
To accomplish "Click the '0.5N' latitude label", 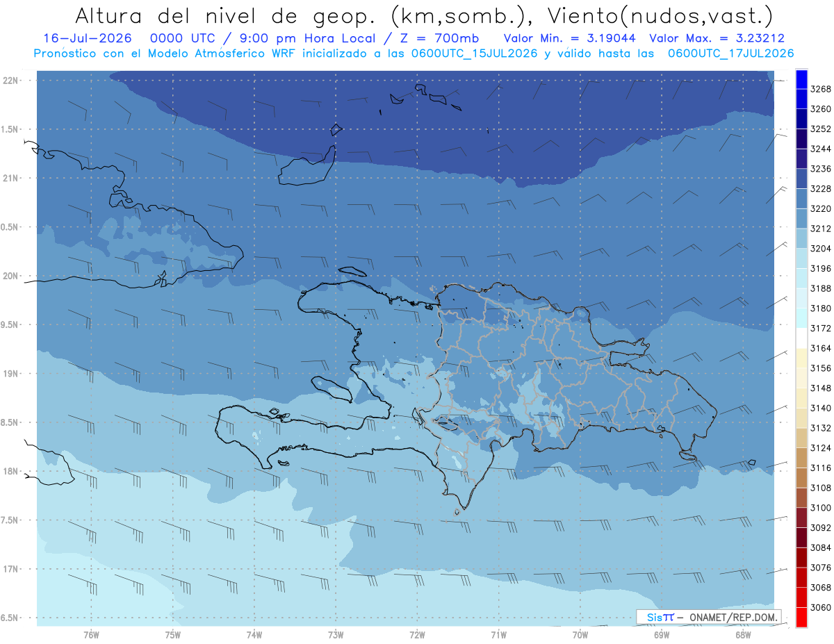I will coord(10,227).
